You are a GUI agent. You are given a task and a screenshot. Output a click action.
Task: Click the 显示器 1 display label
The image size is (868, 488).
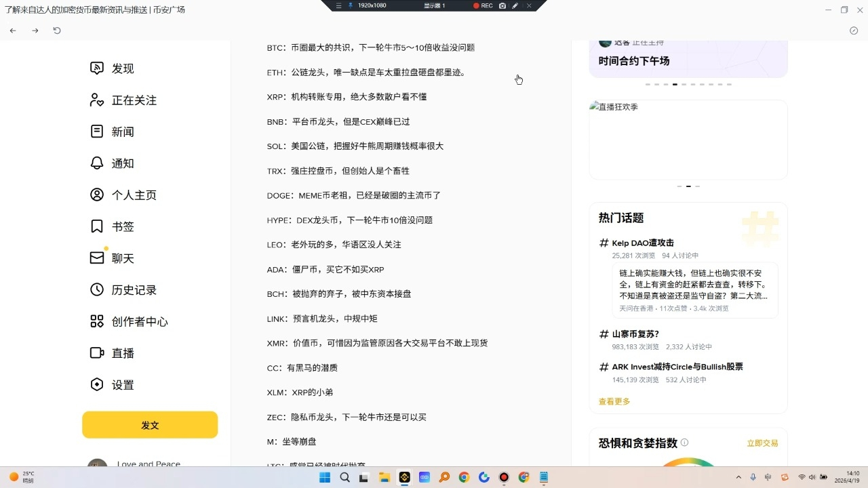pos(435,5)
